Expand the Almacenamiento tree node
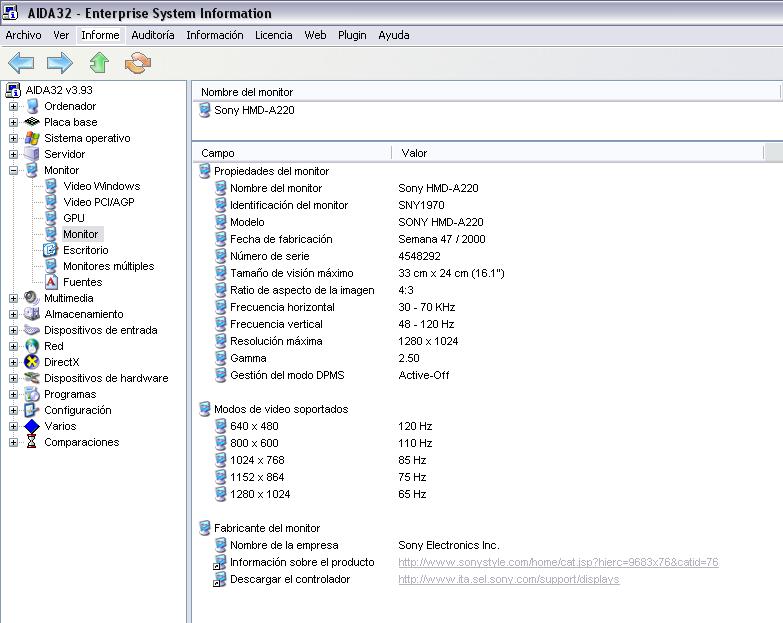 click(x=14, y=314)
